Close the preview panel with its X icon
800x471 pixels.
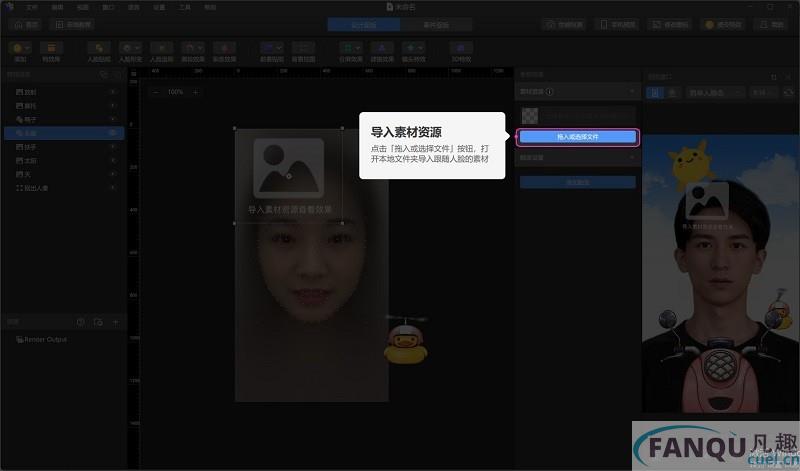pos(788,77)
